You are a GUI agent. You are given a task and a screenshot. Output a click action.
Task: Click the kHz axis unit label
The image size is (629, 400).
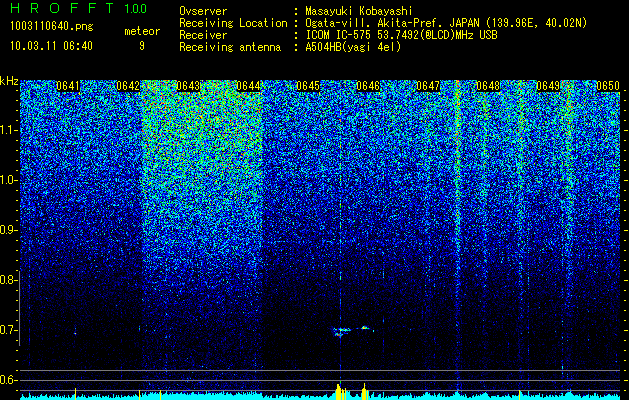click(9, 81)
